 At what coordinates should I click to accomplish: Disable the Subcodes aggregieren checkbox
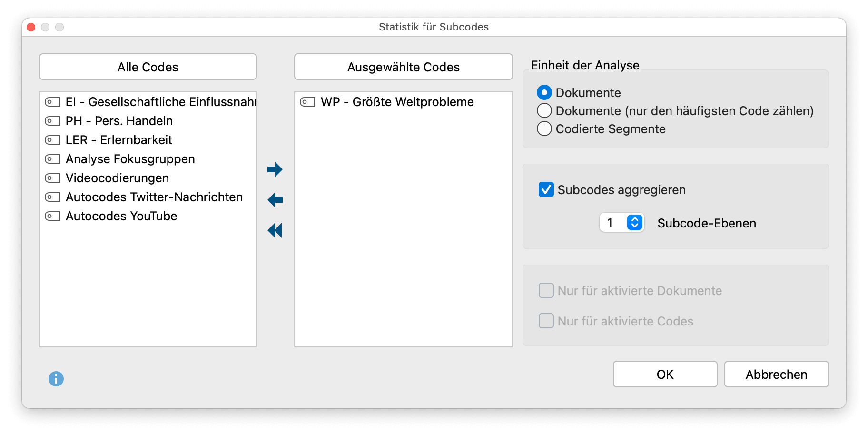546,189
